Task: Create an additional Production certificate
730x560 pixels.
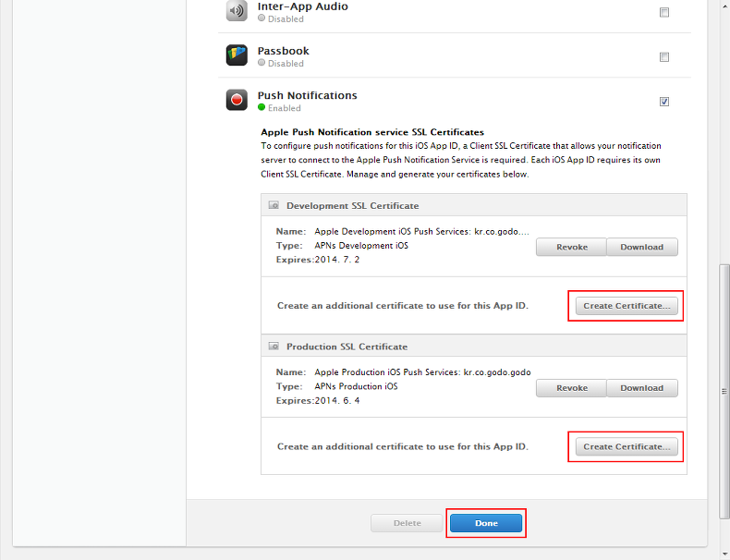Action: pos(627,447)
